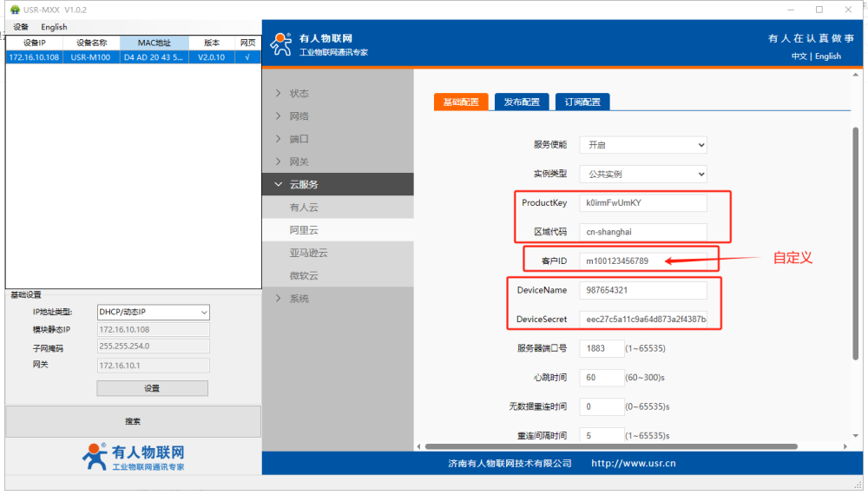Collapse the 云服务 menu section
This screenshot has height=495, width=868.
tap(303, 184)
